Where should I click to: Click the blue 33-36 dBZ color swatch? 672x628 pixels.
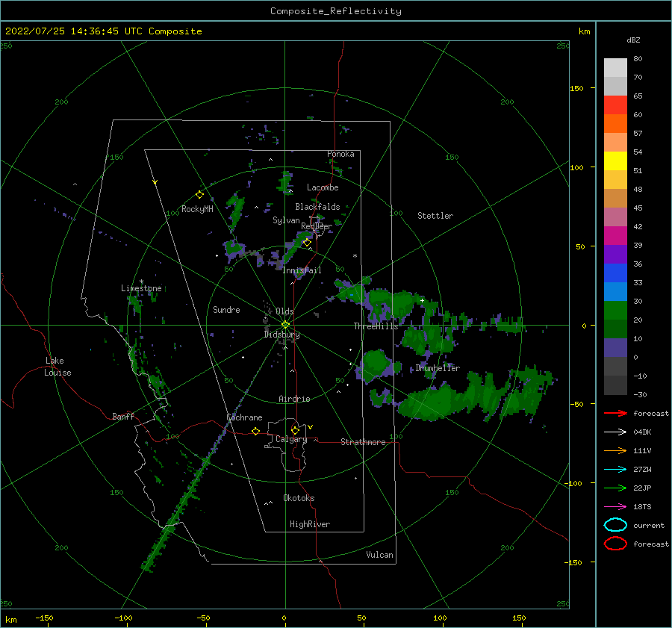615,273
